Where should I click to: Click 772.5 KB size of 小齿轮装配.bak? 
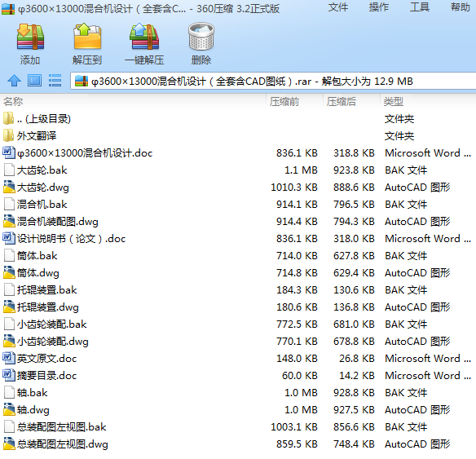tap(297, 324)
